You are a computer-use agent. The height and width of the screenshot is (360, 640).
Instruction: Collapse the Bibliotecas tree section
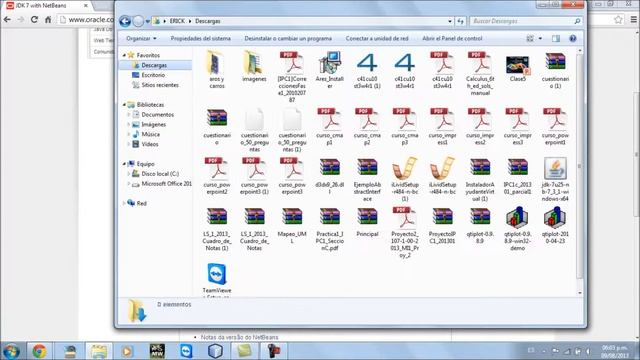tap(124, 104)
